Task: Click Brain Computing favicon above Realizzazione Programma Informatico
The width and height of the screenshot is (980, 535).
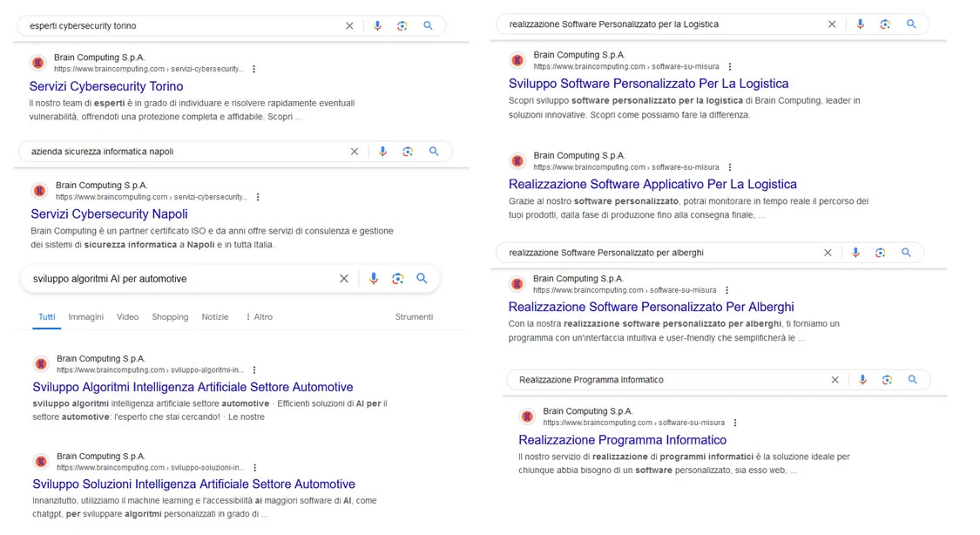Action: coord(528,416)
